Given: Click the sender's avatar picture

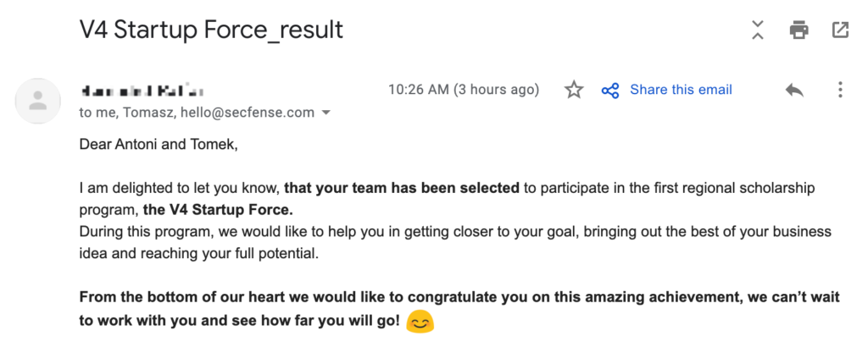Looking at the screenshot, I should click(x=37, y=101).
